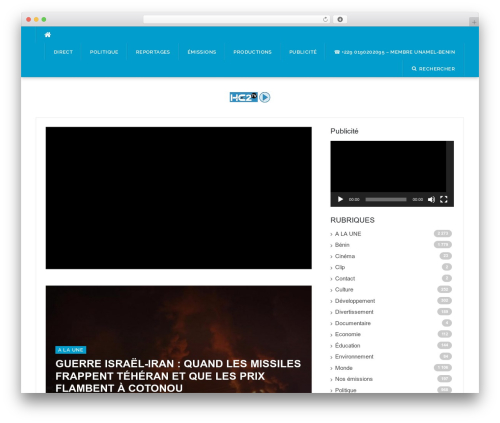500x423 pixels.
Task: Open the Cinéma rubrique
Action: (345, 256)
